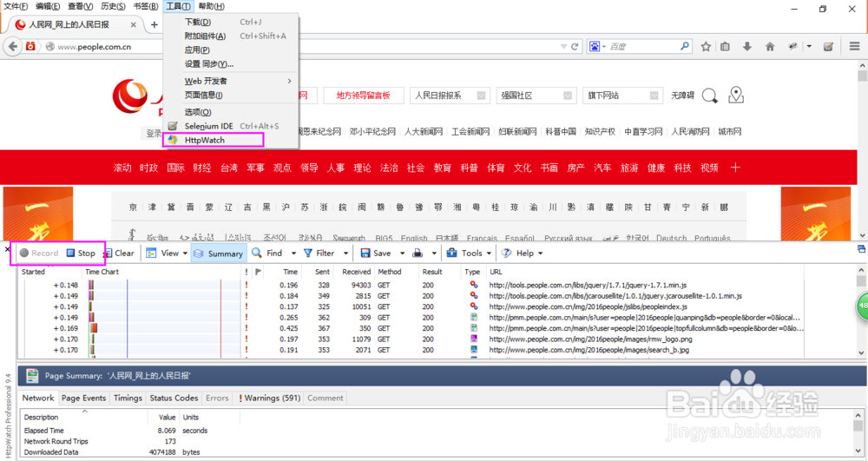Open the HttpWatch View menu
The height and width of the screenshot is (461, 868).
(166, 253)
